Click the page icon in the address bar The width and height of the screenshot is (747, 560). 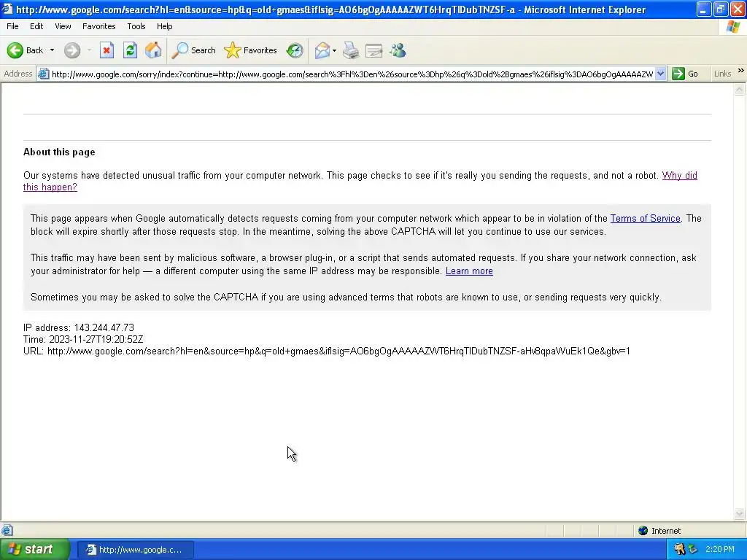coord(43,74)
